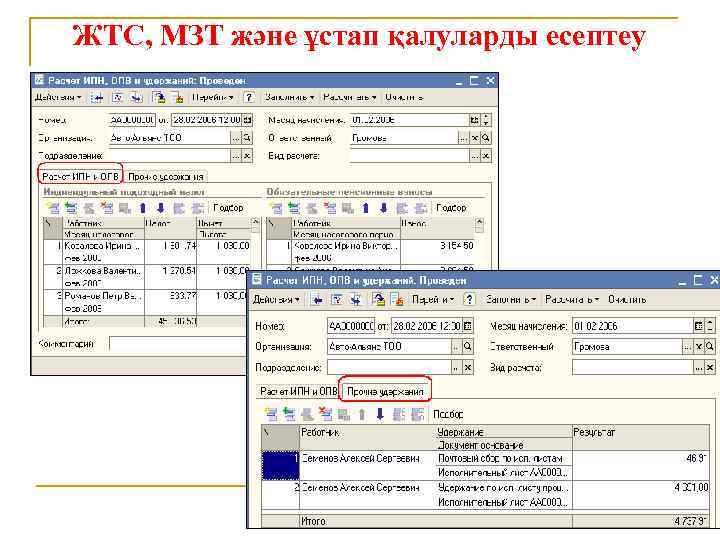Click left-arrow find-in-list icon, front window toolbar

(317, 300)
